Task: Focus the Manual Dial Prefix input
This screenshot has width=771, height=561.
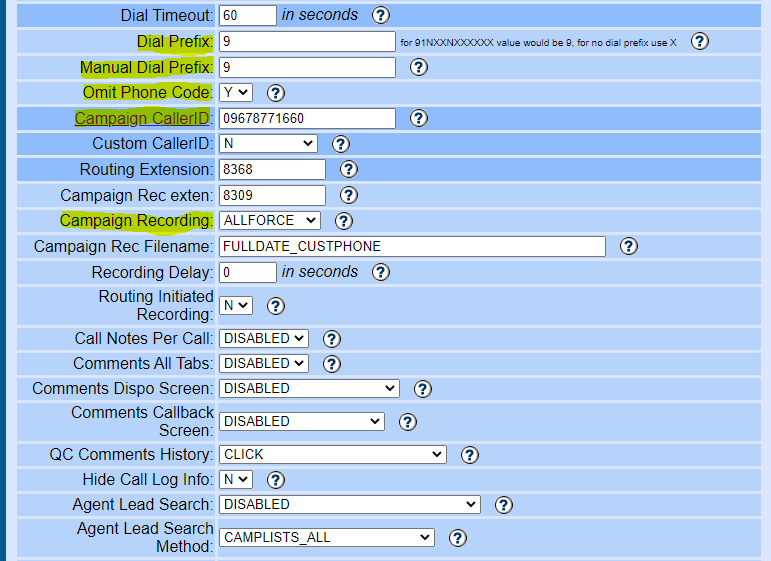Action: [307, 67]
